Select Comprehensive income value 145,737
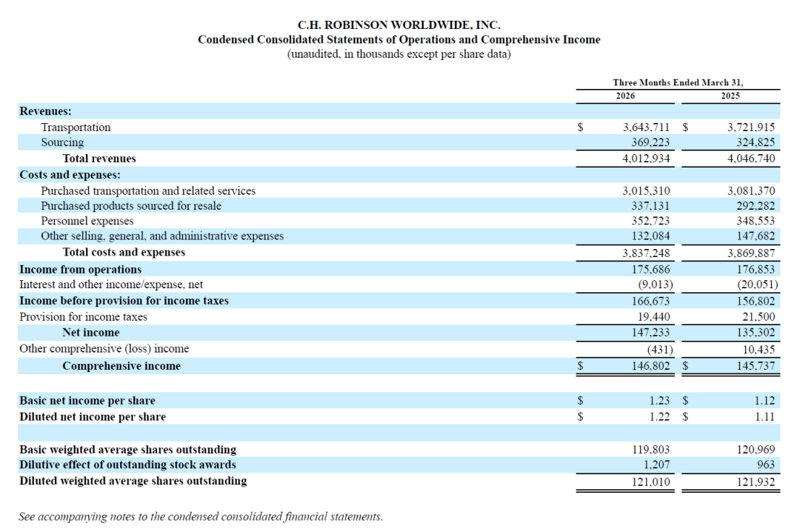Screen dimensions: 800x532 pos(756,365)
